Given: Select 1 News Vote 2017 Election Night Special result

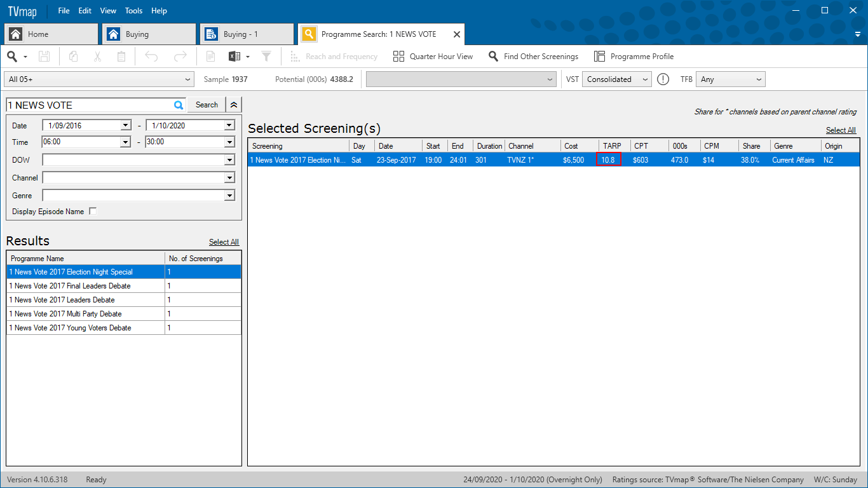Looking at the screenshot, I should pyautogui.click(x=124, y=272).
